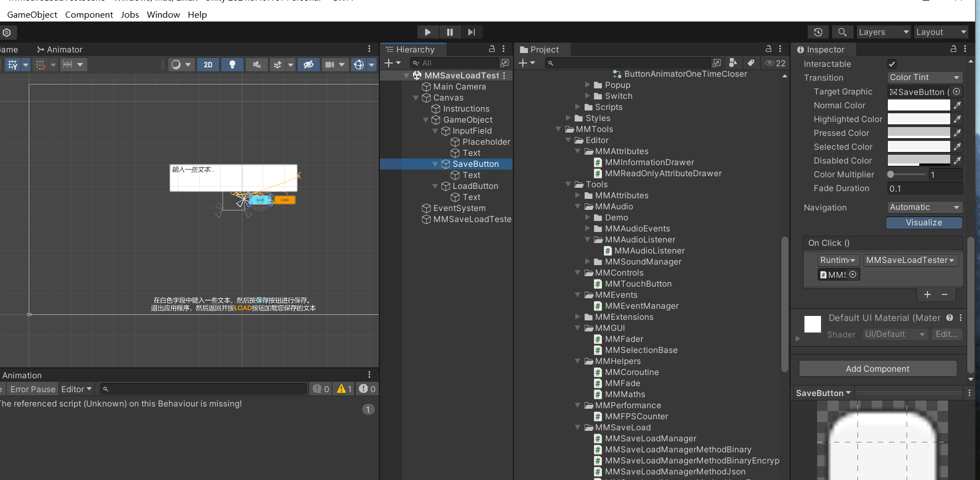Open the Runtime Only dropdown in On Click
Screen dimensions: 980x480
point(838,260)
